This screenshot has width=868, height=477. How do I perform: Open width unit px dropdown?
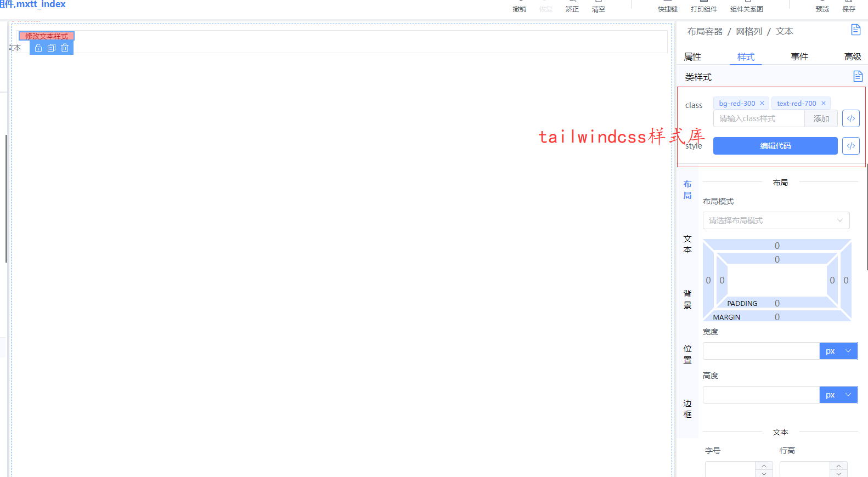pos(838,351)
